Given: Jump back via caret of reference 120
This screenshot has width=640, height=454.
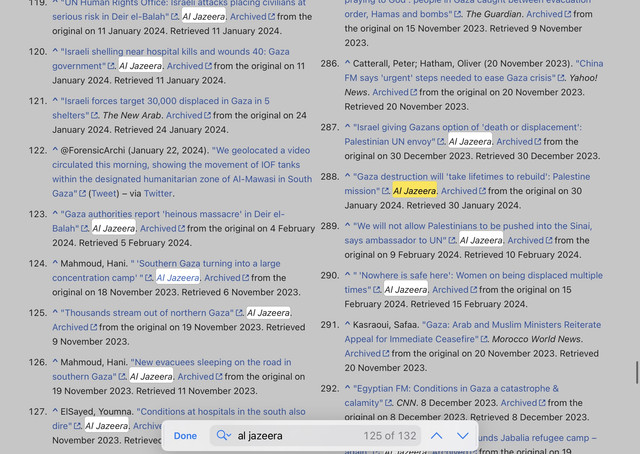Looking at the screenshot, I should 55,51.
